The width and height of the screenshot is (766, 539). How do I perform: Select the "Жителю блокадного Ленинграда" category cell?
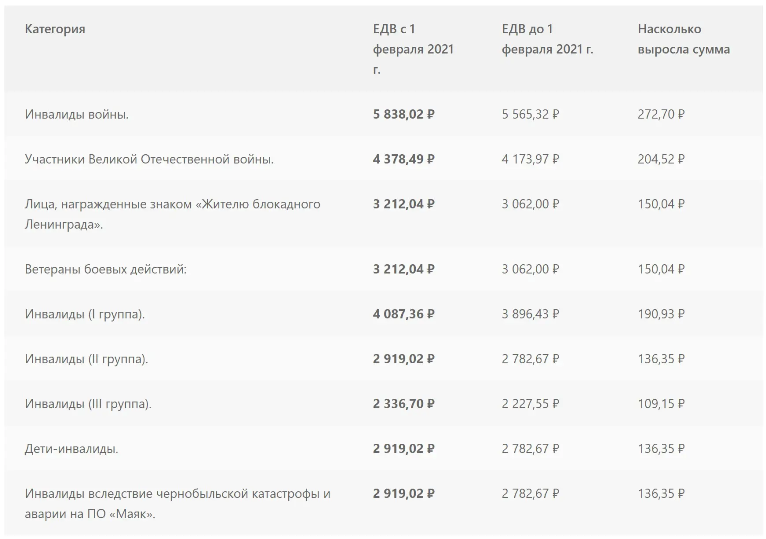click(172, 214)
